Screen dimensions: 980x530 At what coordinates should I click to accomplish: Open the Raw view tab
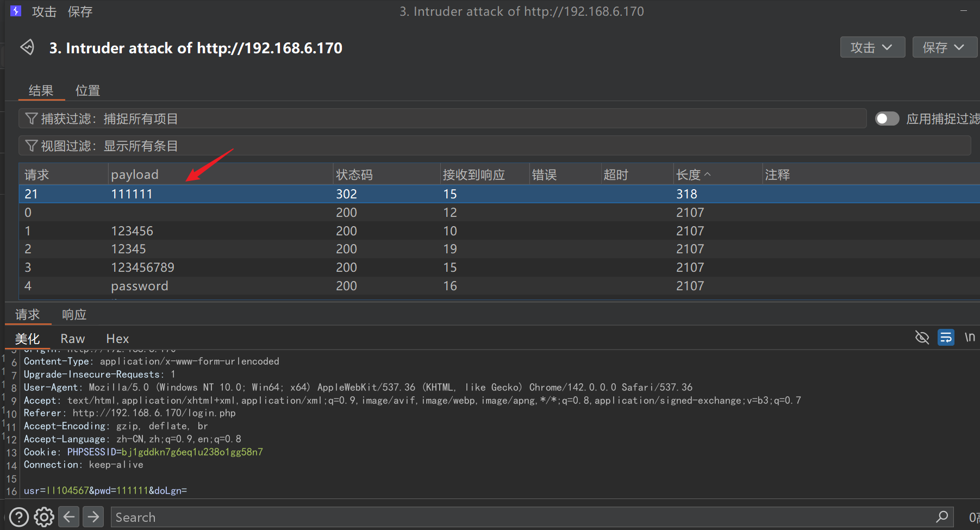tap(72, 339)
